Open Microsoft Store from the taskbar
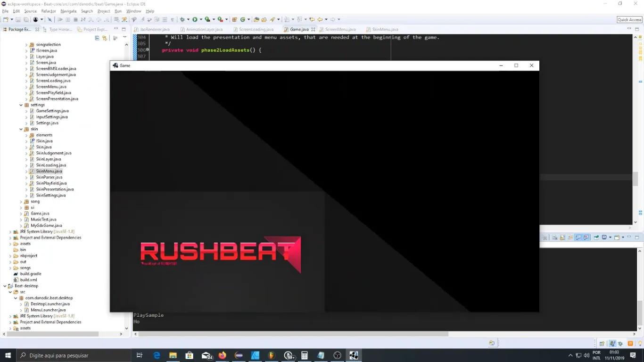The image size is (644, 362). 190,355
